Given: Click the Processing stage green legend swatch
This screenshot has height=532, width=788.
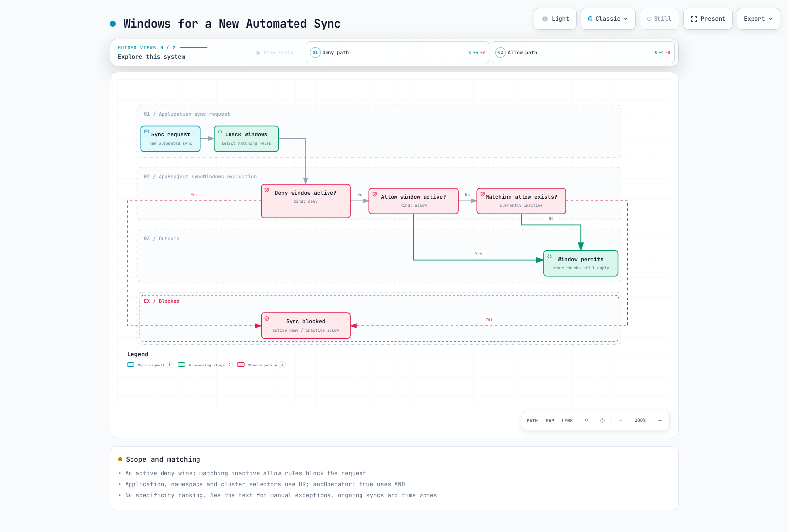Looking at the screenshot, I should point(182,365).
